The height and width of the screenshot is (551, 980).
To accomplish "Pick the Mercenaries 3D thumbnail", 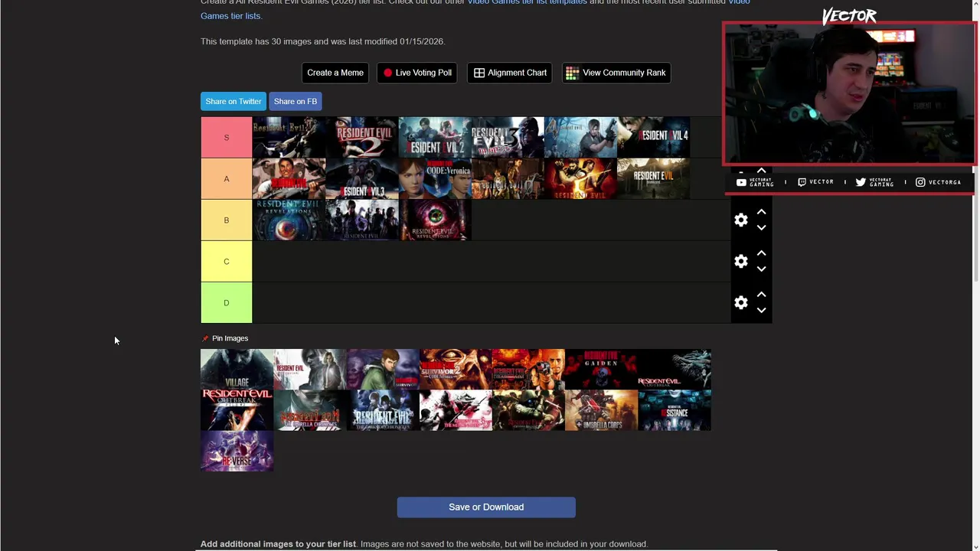I will (456, 410).
